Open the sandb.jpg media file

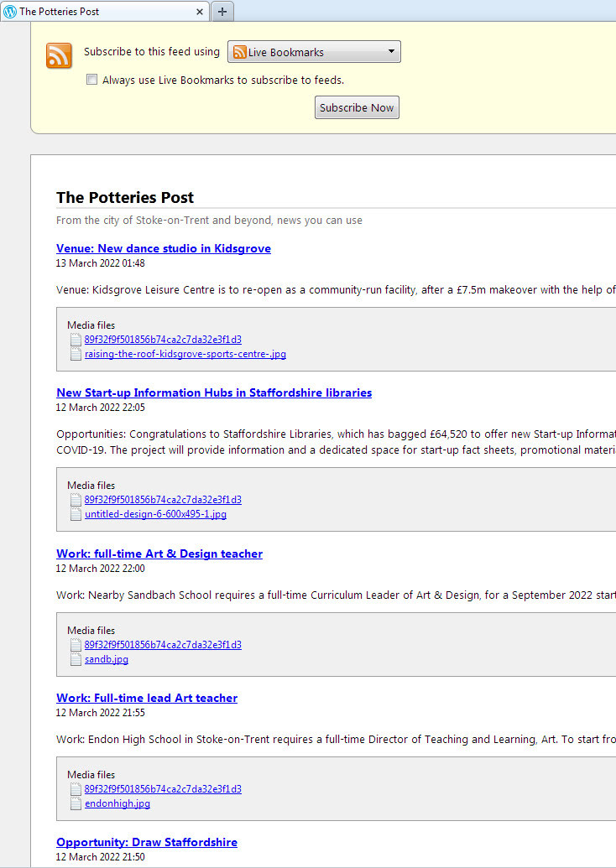107,659
